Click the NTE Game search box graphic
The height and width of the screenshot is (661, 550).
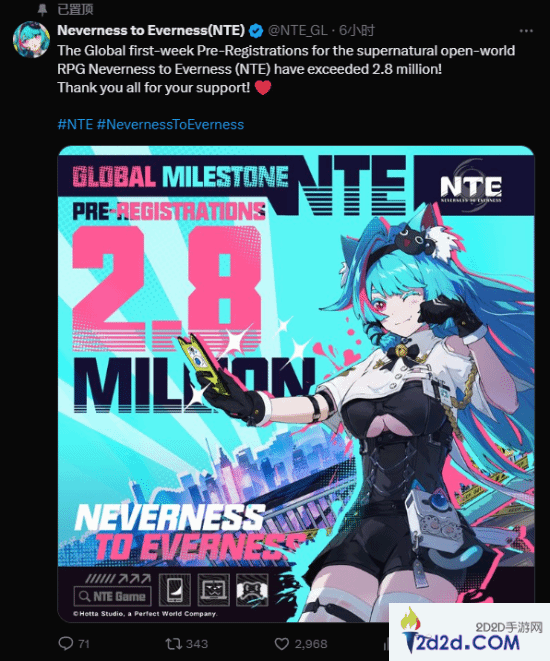[x=113, y=596]
